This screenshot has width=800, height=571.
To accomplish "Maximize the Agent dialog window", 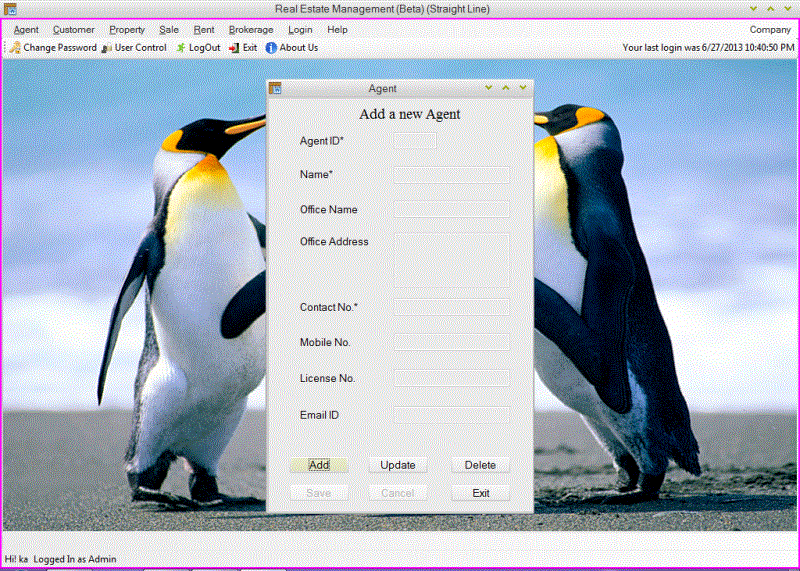I will [x=506, y=88].
